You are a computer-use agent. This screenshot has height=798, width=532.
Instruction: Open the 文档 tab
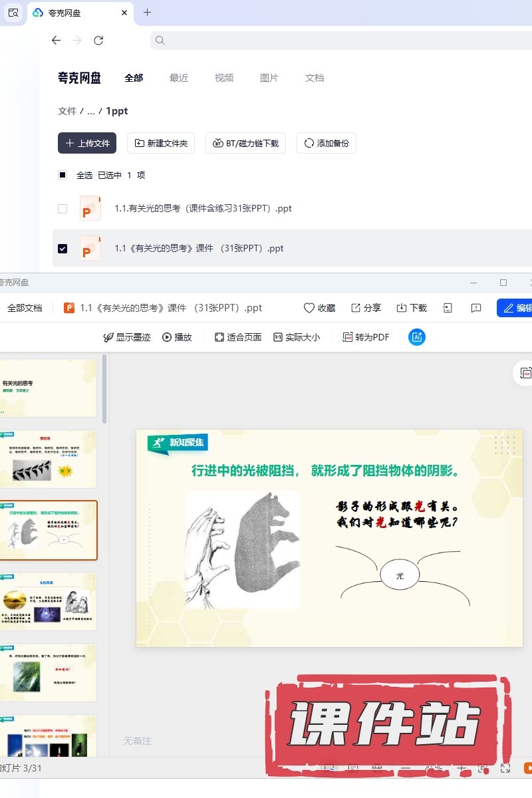[315, 78]
